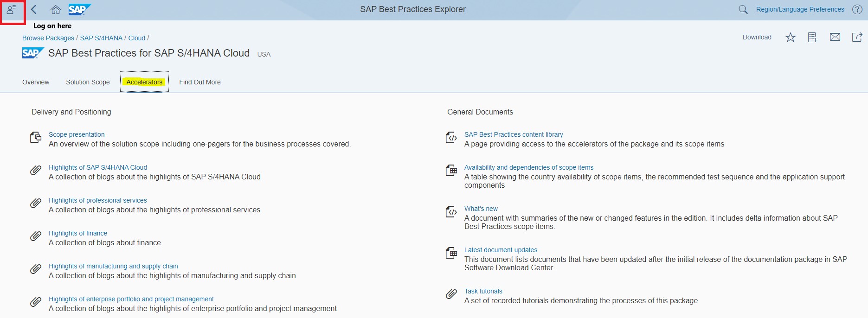
Task: Select the Find Out More tab
Action: coord(200,82)
